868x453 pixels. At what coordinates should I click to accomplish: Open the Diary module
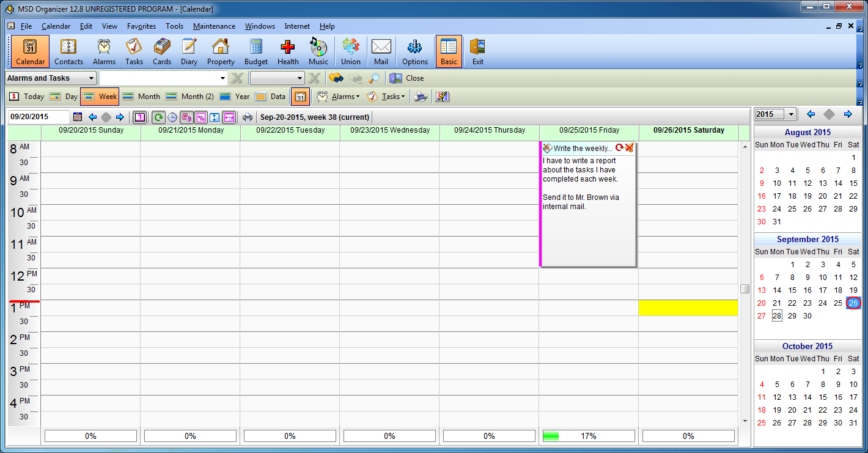[x=189, y=51]
